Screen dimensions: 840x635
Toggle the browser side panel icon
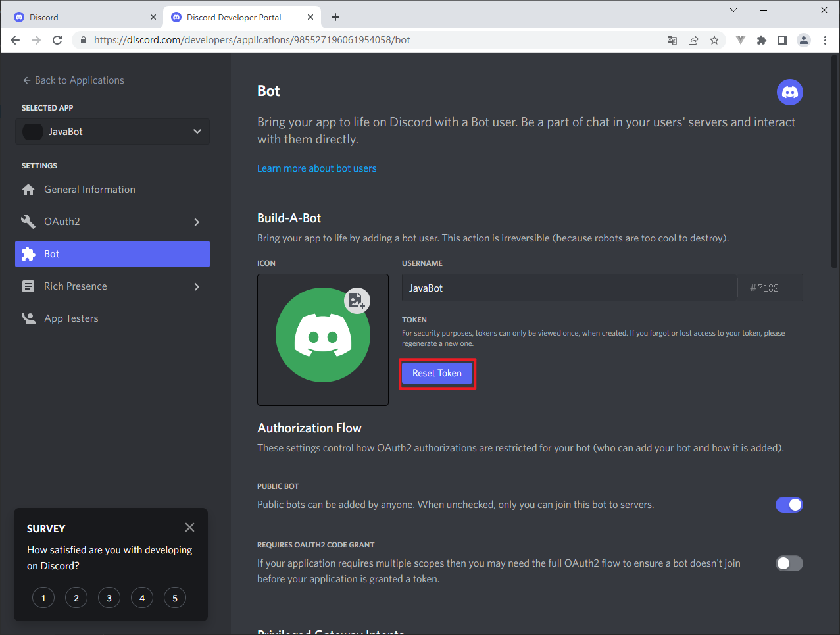click(x=783, y=40)
